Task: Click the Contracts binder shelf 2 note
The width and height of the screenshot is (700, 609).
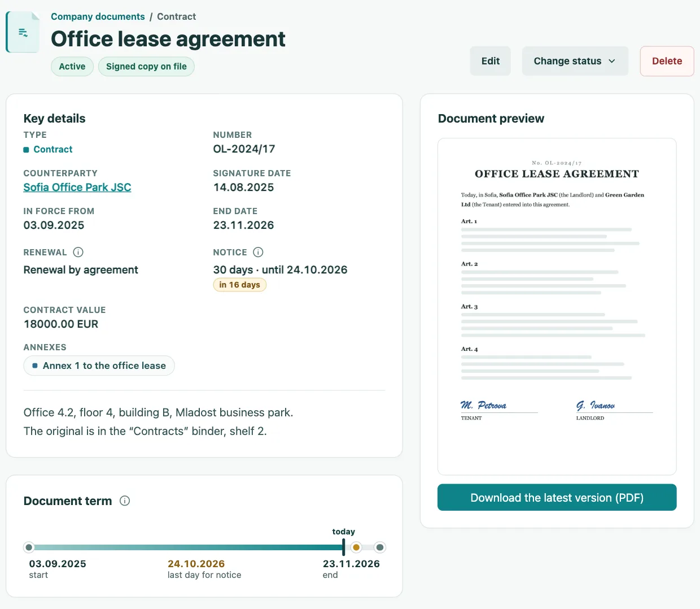Action: (145, 431)
